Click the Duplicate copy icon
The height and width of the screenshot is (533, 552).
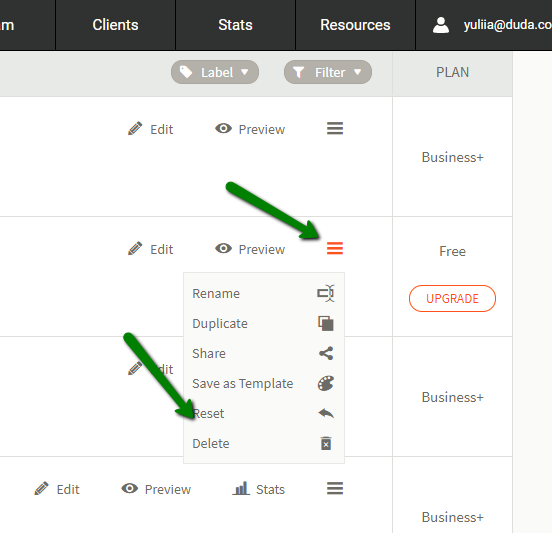tap(326, 323)
